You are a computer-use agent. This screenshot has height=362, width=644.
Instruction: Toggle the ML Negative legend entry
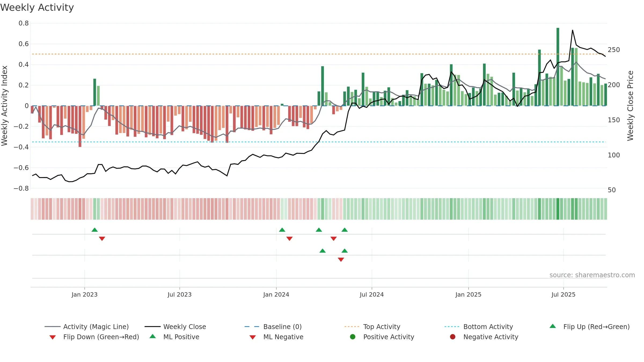tap(276, 337)
